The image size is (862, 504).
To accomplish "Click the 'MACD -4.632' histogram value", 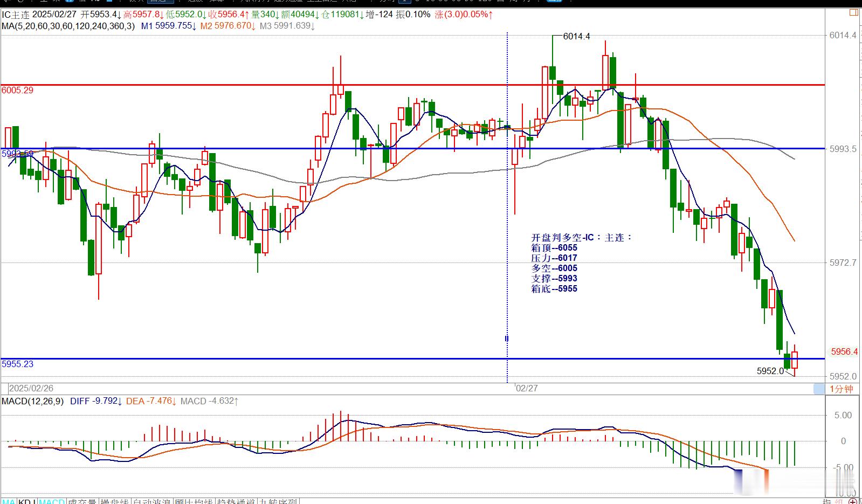I will pyautogui.click(x=210, y=401).
